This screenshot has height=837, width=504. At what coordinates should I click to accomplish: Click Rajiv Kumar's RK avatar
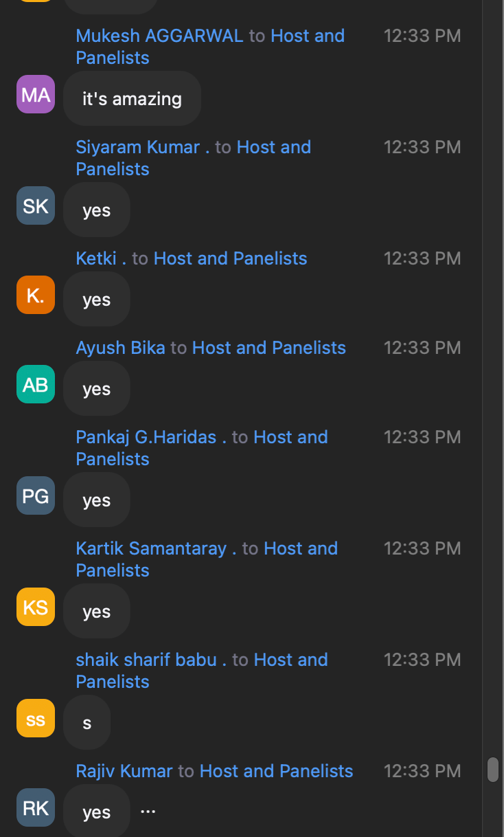click(35, 807)
